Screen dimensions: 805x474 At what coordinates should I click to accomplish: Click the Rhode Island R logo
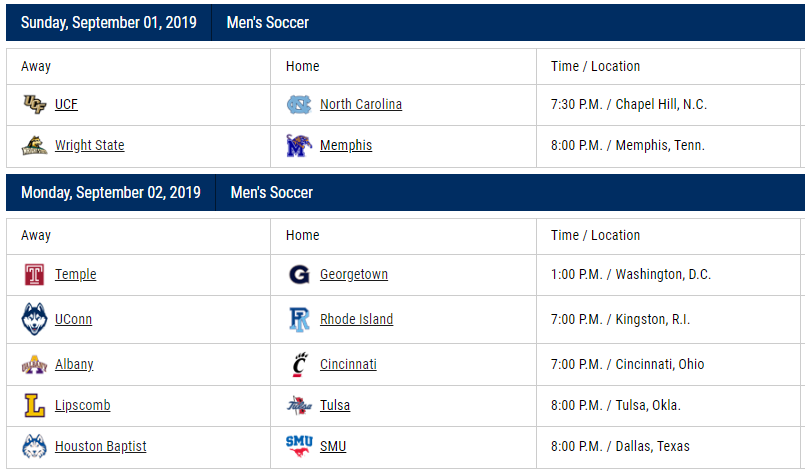click(299, 319)
